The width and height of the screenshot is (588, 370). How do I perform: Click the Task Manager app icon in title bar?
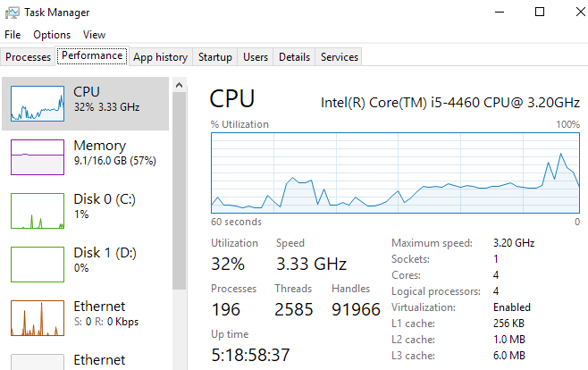click(x=12, y=12)
